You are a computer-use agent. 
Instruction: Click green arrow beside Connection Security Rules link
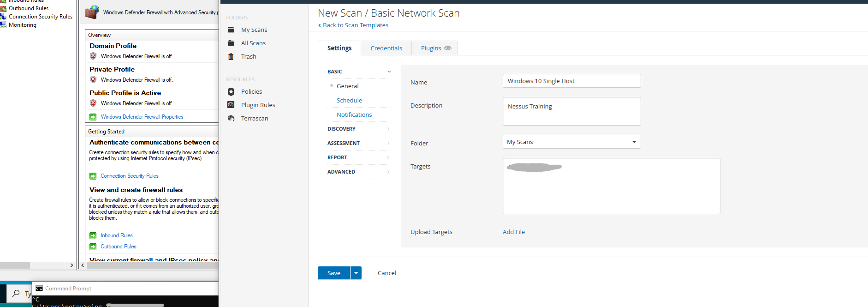tap(93, 176)
